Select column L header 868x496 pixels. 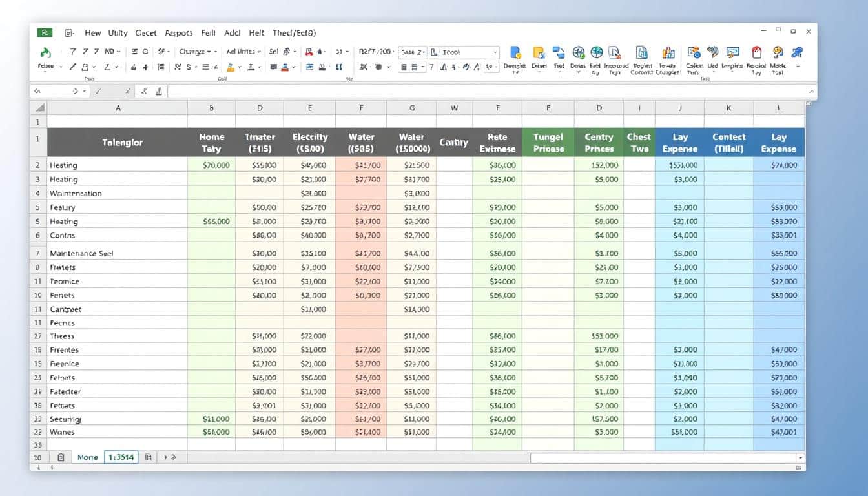pyautogui.click(x=779, y=108)
